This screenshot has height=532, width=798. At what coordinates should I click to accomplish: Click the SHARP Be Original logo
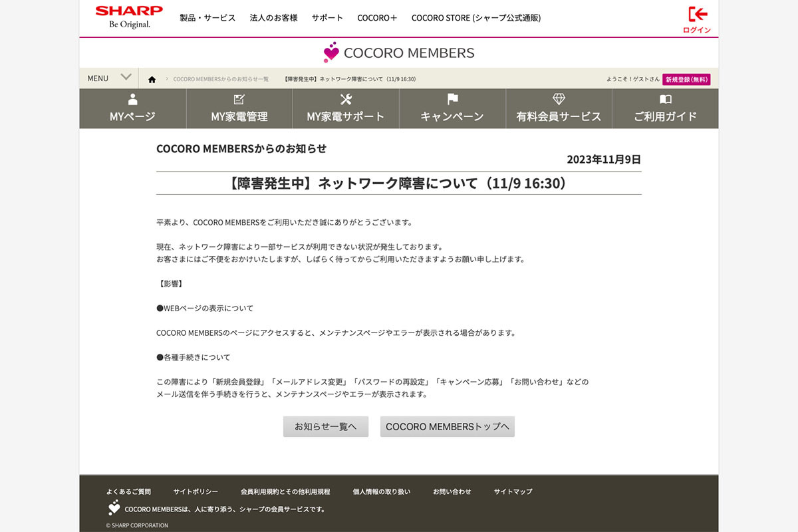[129, 17]
